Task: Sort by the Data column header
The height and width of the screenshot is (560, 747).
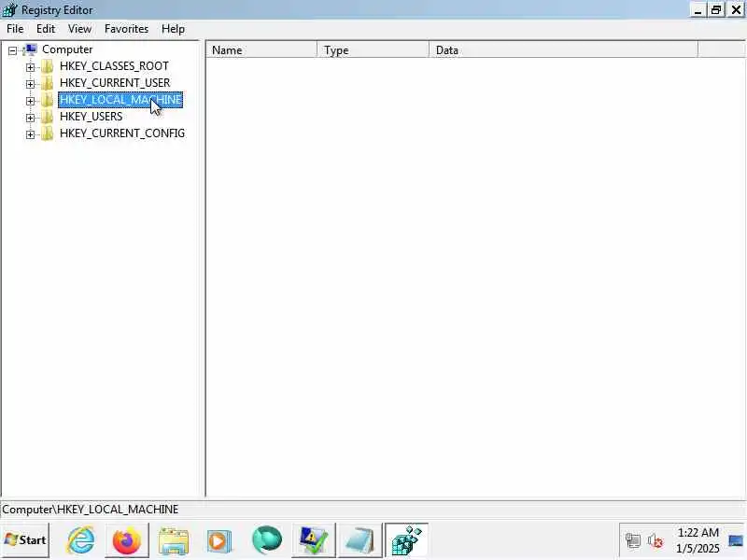Action: [564, 50]
